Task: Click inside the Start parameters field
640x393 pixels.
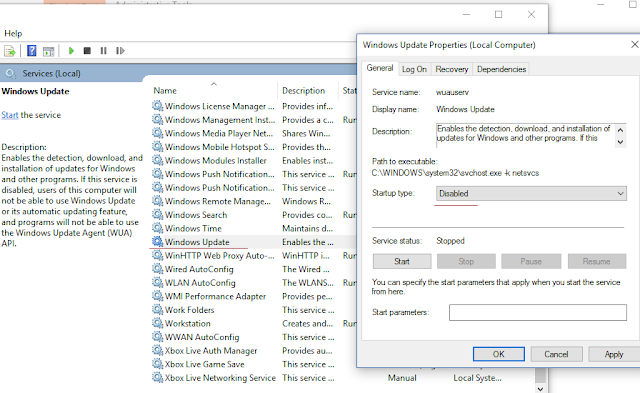Action: coord(538,312)
